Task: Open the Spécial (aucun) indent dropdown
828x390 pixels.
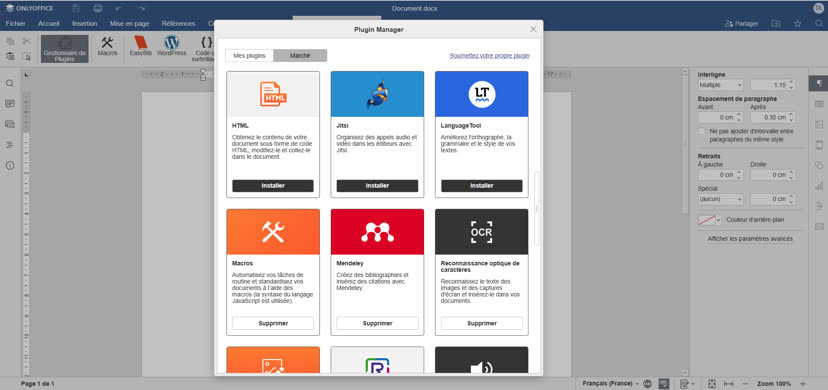Action: (720, 199)
